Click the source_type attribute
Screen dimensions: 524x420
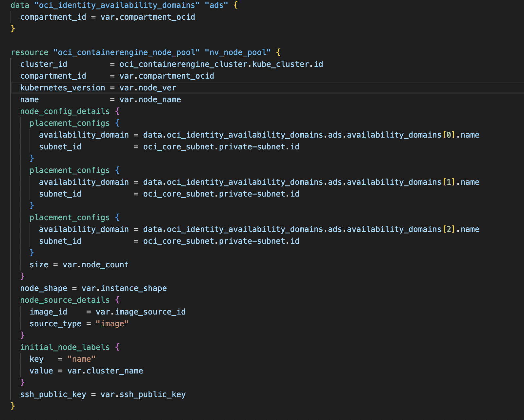pyautogui.click(x=55, y=324)
